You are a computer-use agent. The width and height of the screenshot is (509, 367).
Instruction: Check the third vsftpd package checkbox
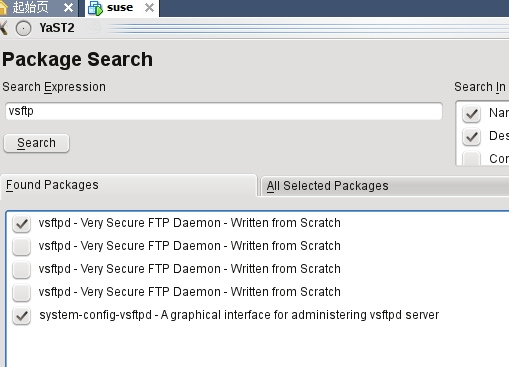(x=22, y=270)
